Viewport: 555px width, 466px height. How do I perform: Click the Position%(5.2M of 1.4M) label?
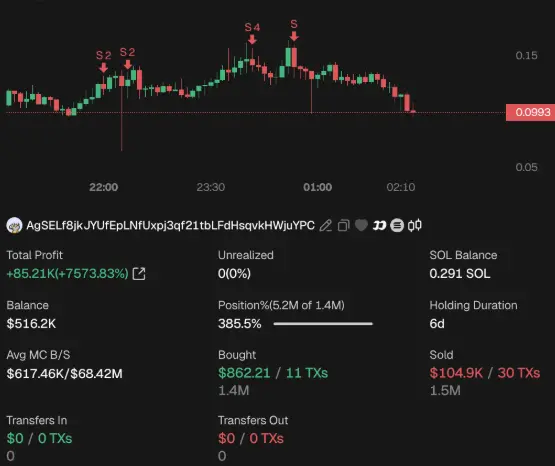(281, 305)
